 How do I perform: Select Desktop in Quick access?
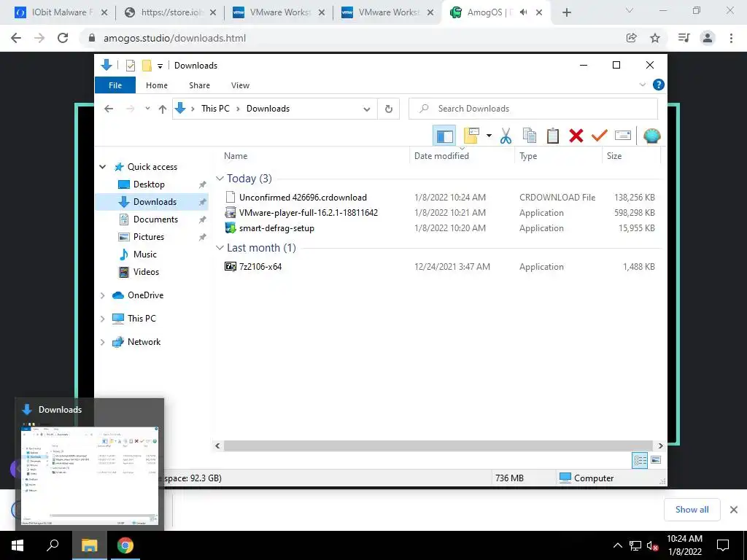149,184
